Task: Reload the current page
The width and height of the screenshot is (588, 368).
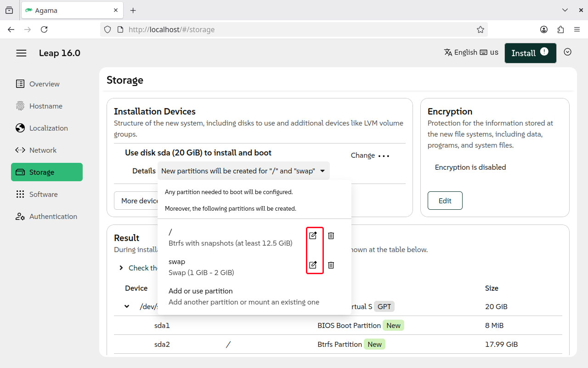Action: (x=44, y=29)
